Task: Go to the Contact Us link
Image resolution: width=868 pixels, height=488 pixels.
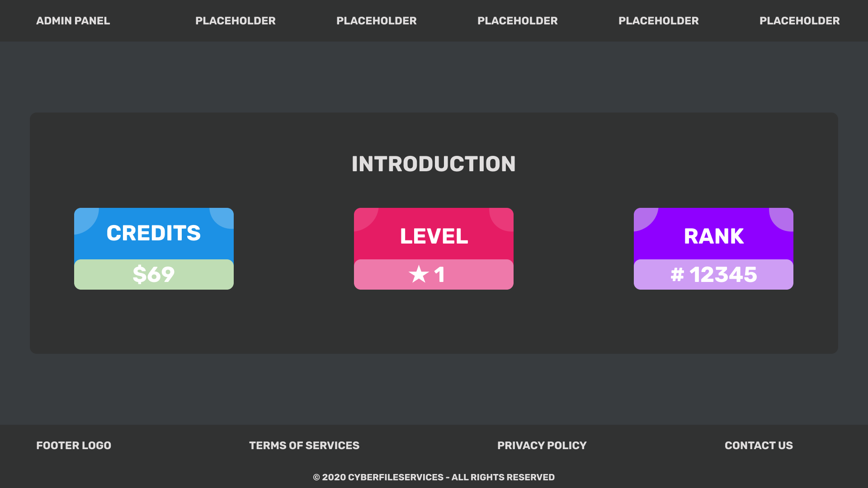Action: 759,446
